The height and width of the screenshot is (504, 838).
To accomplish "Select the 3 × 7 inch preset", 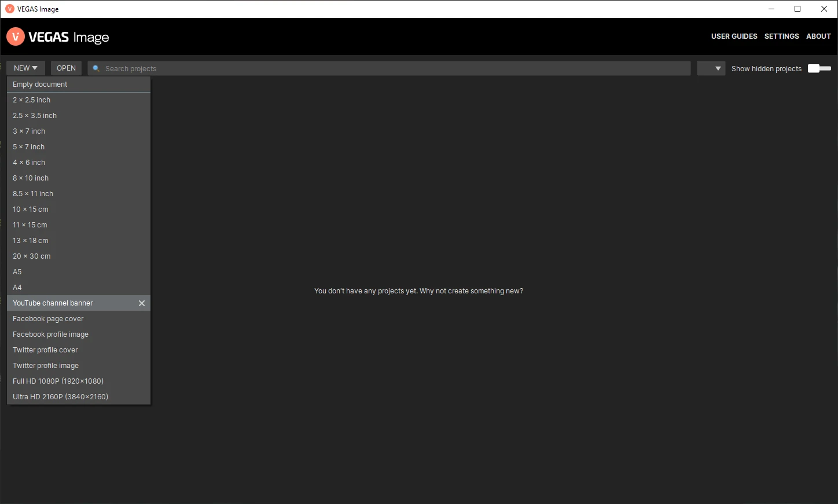I will [79, 131].
